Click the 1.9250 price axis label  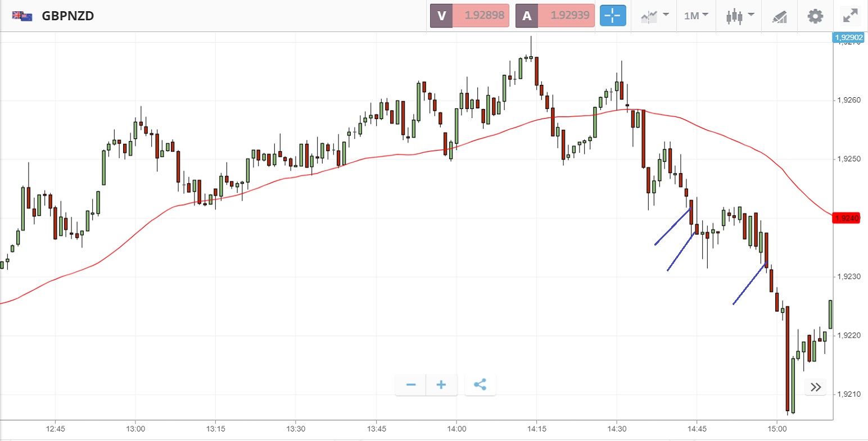849,159
